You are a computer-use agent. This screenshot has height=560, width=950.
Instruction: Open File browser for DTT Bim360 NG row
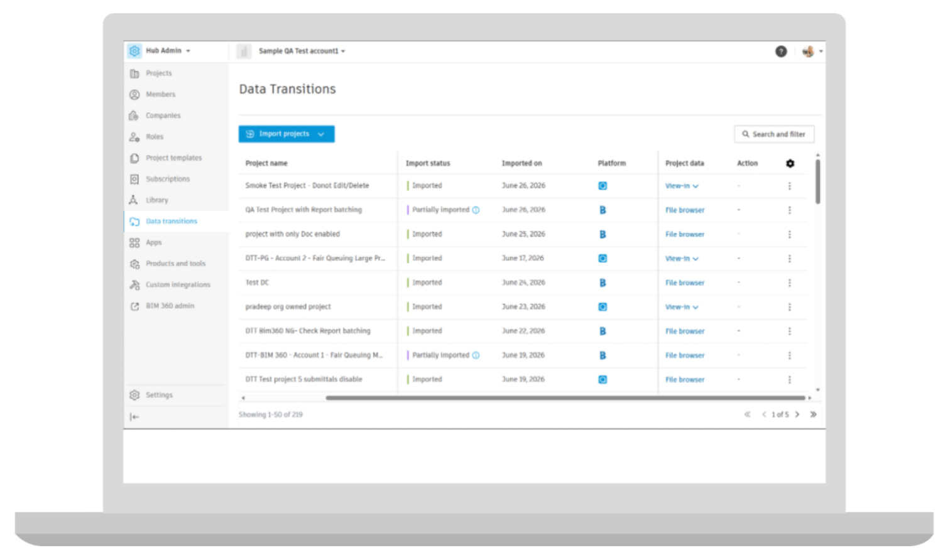[x=685, y=331]
